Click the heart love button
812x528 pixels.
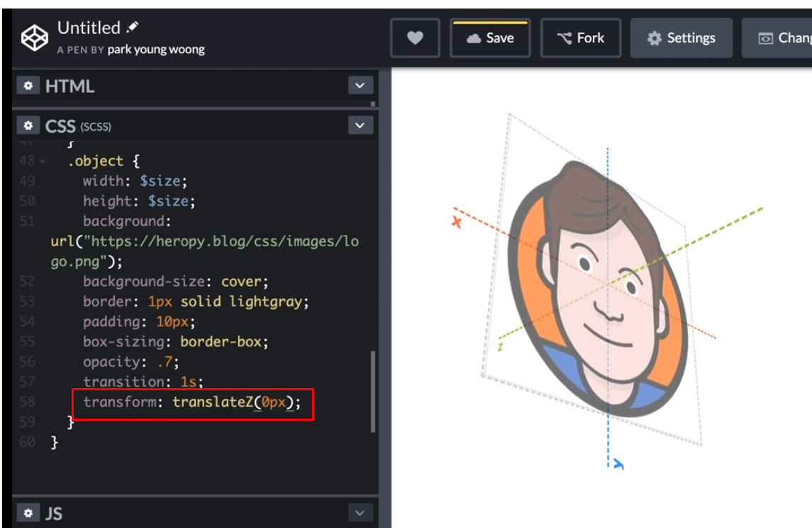coord(415,38)
